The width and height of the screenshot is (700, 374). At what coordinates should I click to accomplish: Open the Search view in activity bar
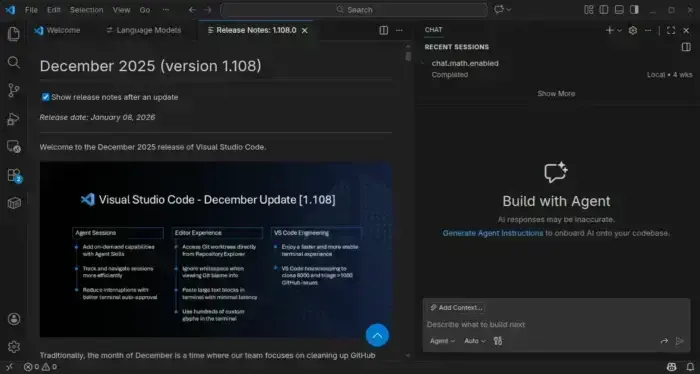[x=13, y=62]
